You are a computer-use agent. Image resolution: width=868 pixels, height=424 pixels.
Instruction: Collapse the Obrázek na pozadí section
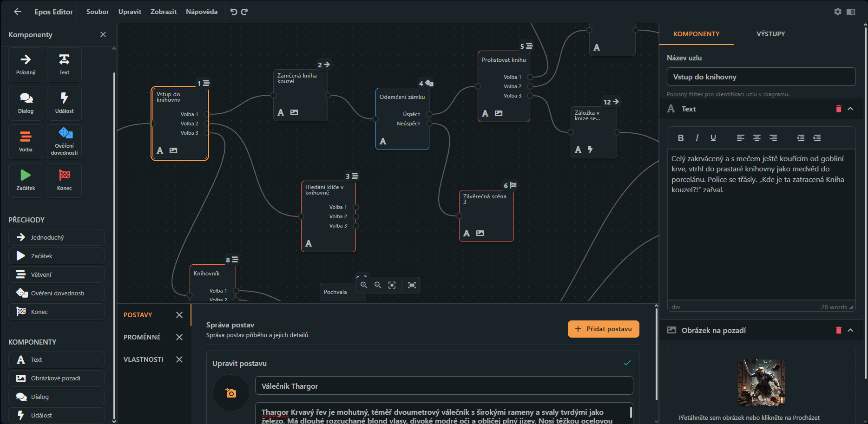click(x=850, y=330)
